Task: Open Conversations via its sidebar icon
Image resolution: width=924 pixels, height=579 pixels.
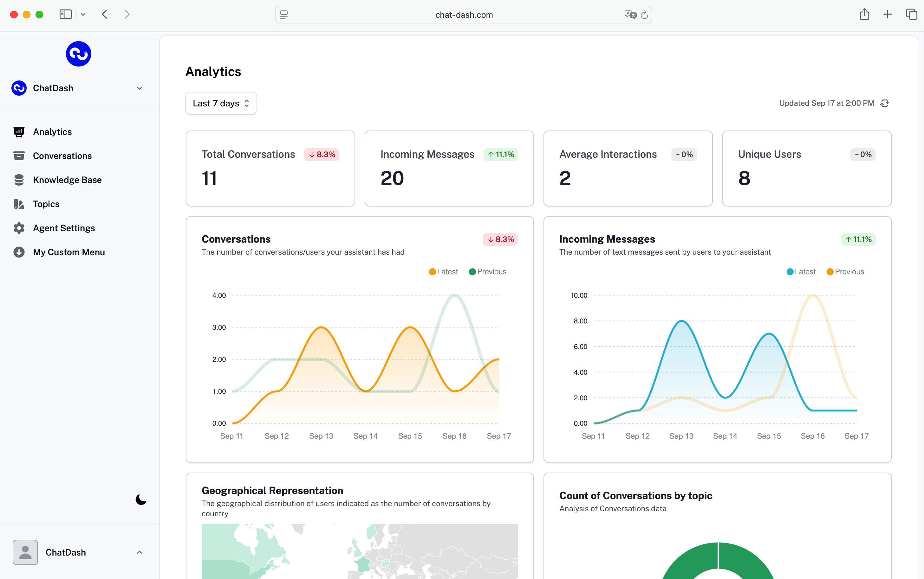Action: tap(19, 156)
